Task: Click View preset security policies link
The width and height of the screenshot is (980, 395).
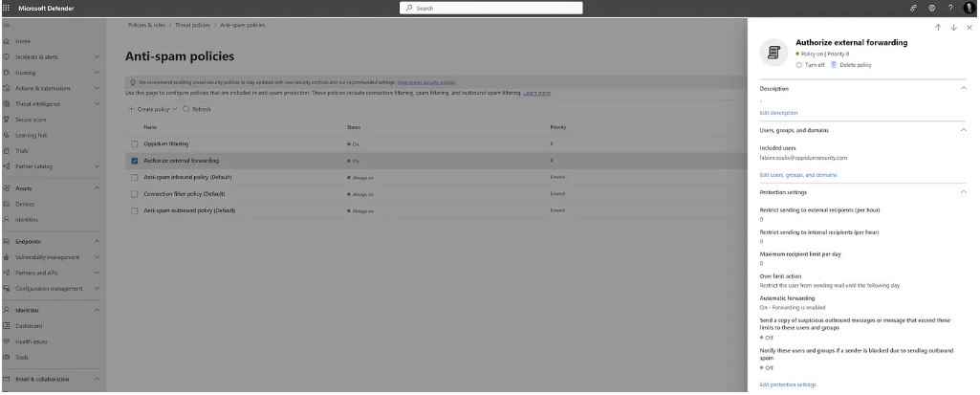Action: click(x=426, y=82)
